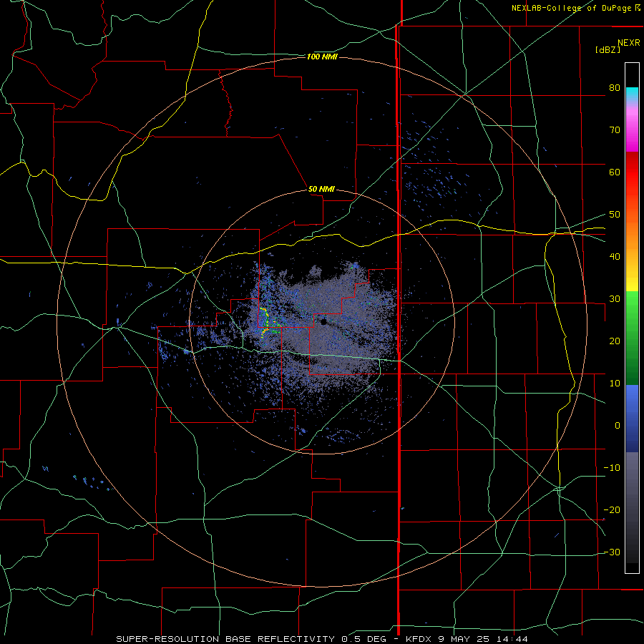Click the 70 value on the dBZ scale
Screen dimensions: 644x644
[615, 130]
